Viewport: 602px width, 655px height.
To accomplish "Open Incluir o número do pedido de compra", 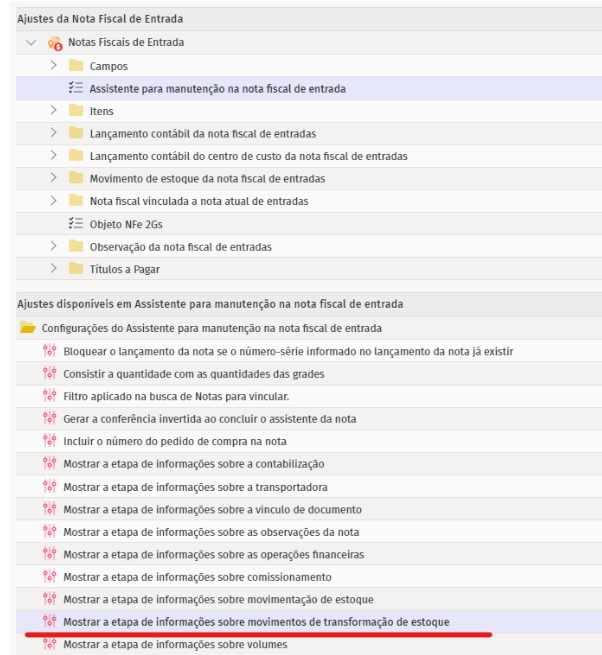I will click(175, 441).
